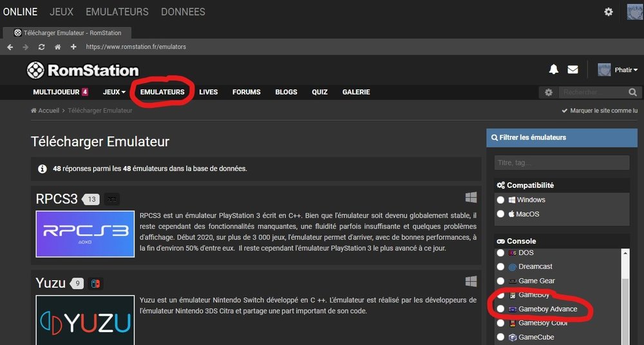Open notifications via the bell icon
This screenshot has width=644, height=345.
553,70
